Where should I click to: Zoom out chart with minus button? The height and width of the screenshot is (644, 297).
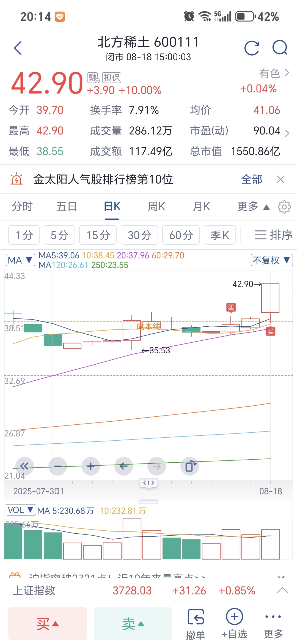tap(58, 466)
